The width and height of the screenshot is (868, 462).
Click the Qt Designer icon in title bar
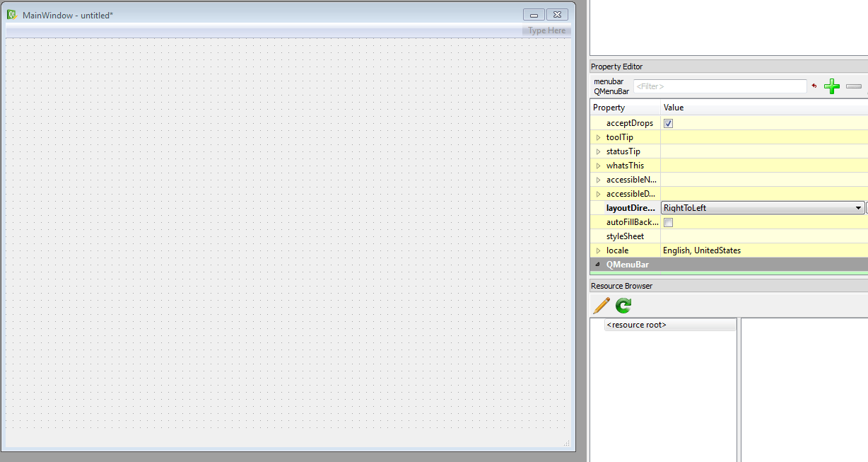[11, 14]
